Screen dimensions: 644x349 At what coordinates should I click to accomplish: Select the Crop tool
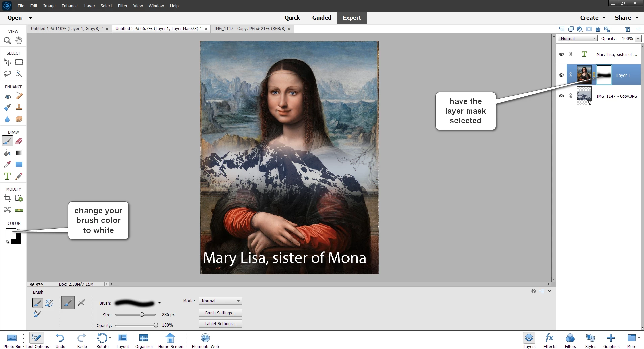(7, 198)
